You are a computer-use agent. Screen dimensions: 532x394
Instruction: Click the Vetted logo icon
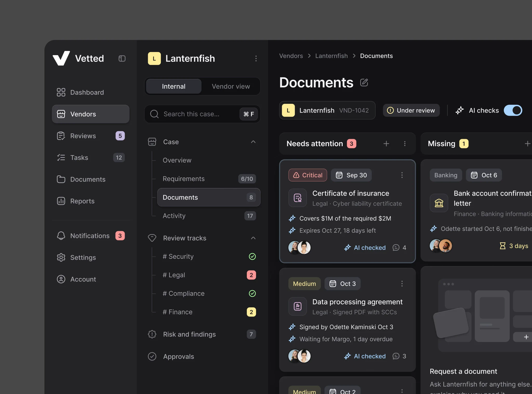tap(61, 58)
